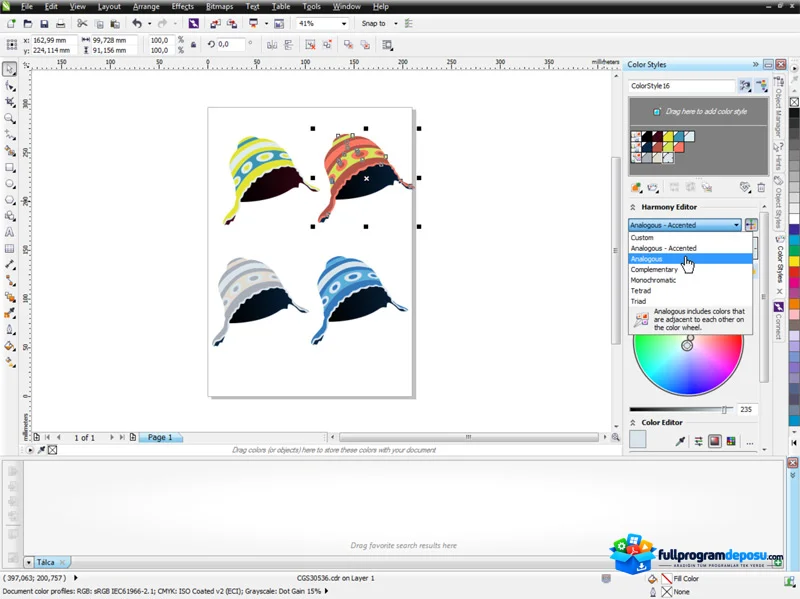
Task: Open the File menu
Action: coord(27,7)
